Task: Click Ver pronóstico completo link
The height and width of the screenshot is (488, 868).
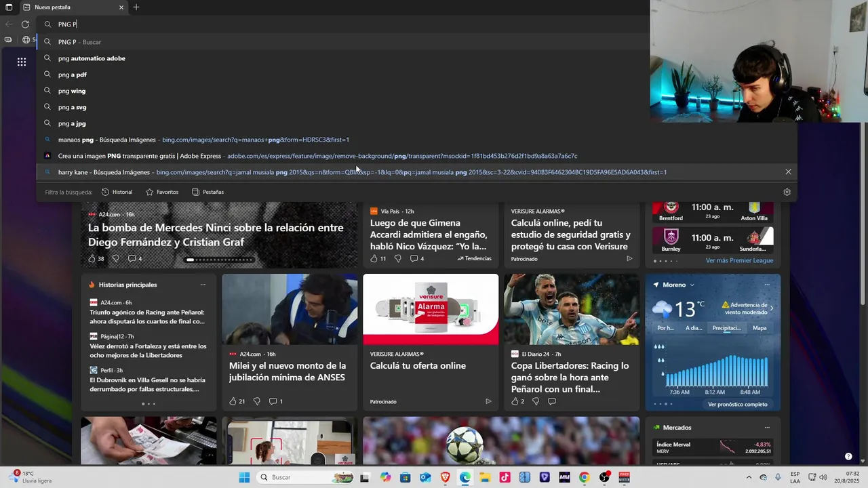Action: pos(738,405)
